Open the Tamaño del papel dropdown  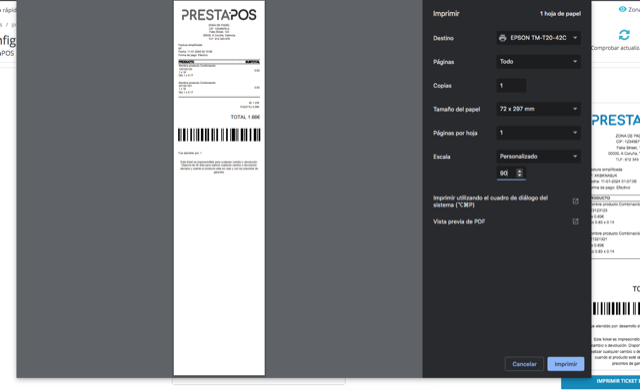pos(538,109)
